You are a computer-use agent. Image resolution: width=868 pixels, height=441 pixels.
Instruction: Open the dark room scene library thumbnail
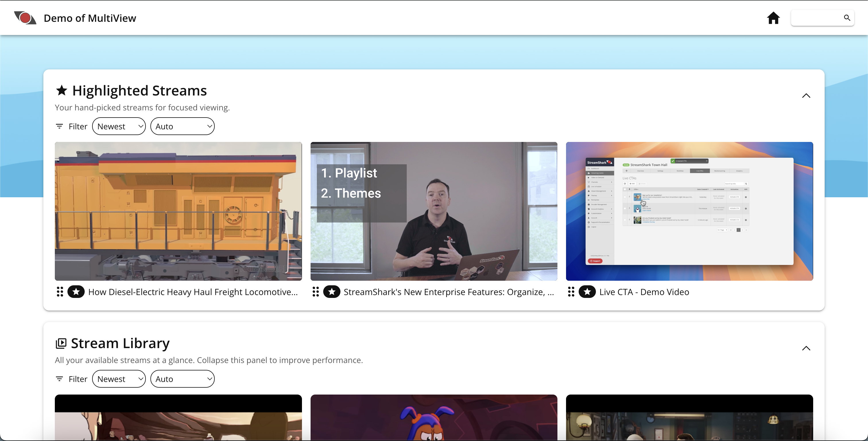click(x=689, y=417)
